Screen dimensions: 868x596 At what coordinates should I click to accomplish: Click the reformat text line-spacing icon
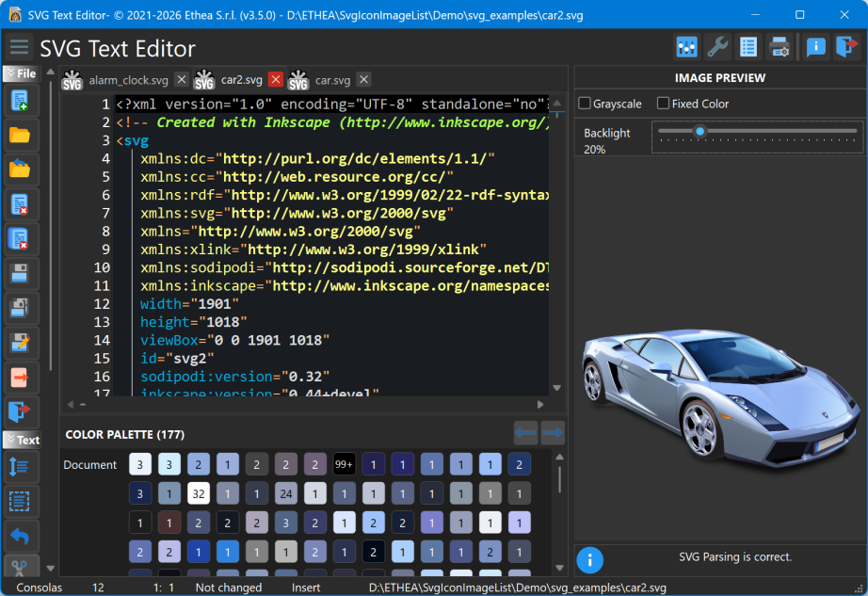[x=20, y=467]
